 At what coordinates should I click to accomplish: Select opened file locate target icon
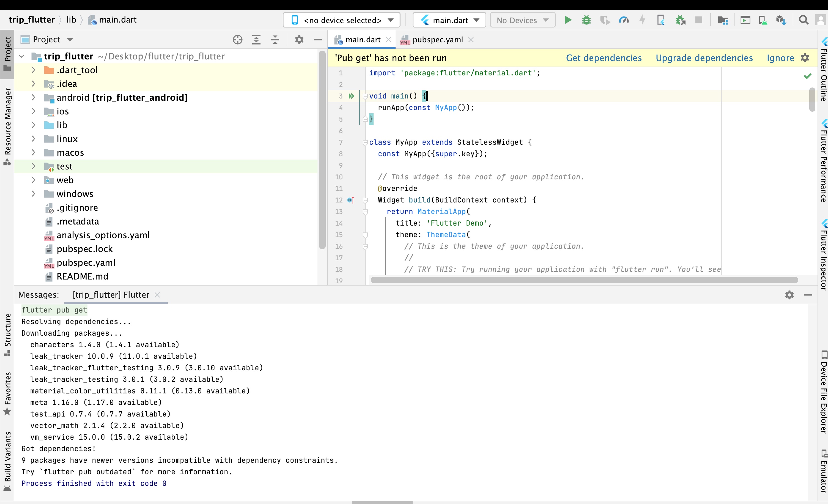pos(238,40)
